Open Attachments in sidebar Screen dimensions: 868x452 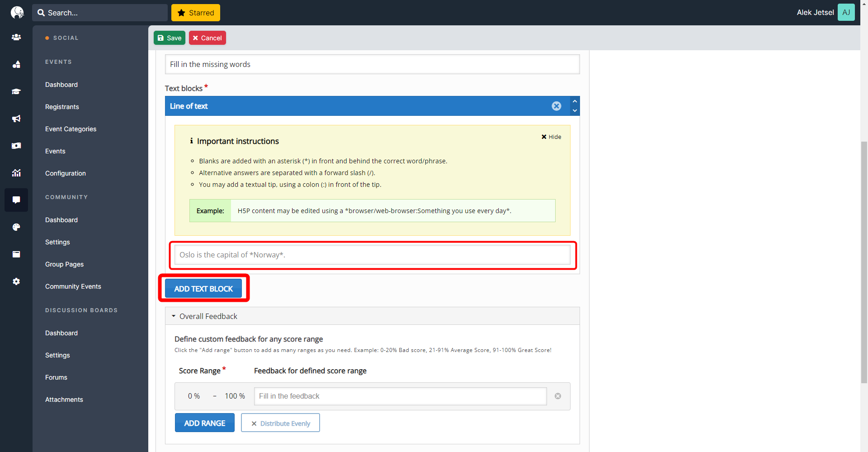coord(64,400)
